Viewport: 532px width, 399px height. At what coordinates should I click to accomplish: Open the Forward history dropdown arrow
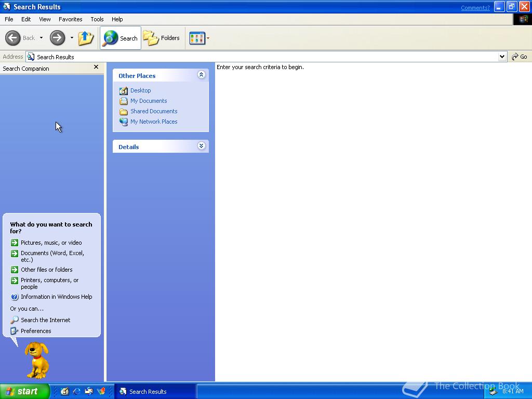[72, 37]
